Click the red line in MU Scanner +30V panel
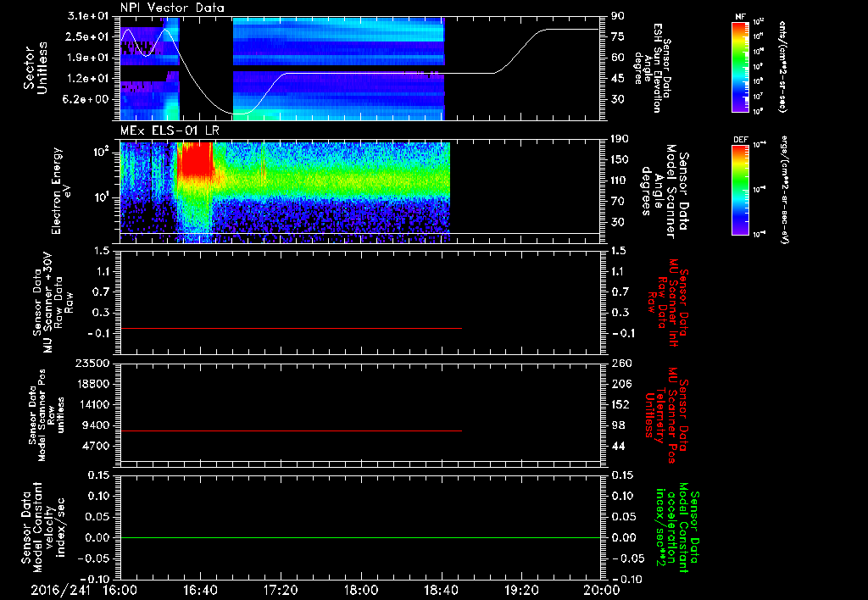 291,328
